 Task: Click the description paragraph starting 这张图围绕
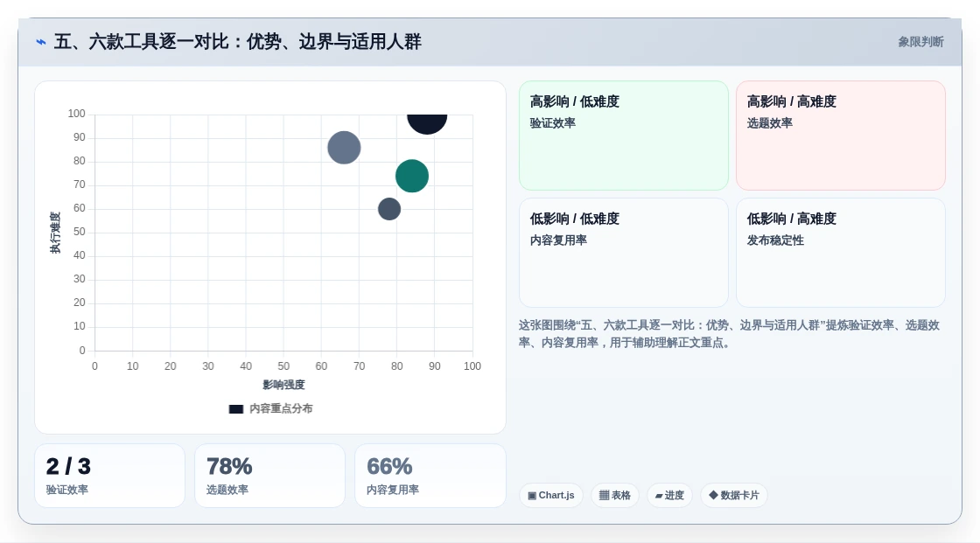(x=729, y=334)
